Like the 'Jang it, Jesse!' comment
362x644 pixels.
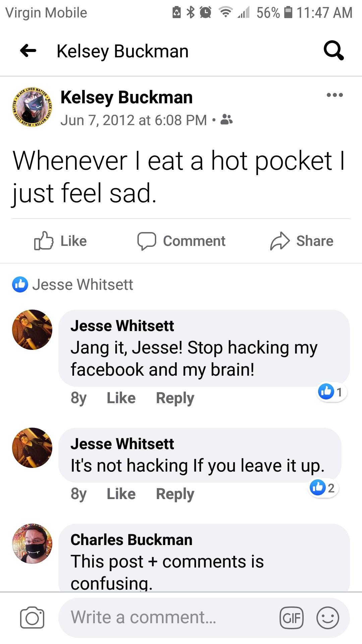point(121,398)
